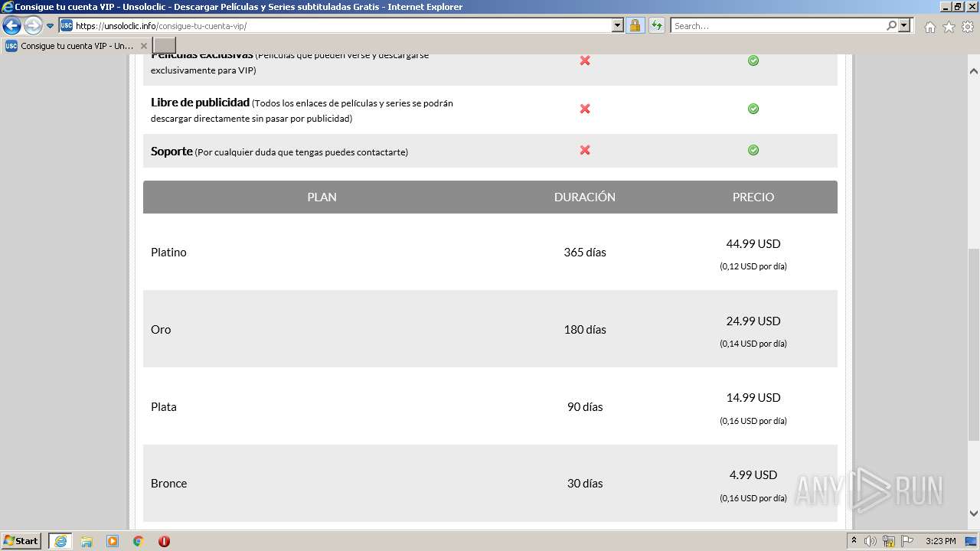980x551 pixels.
Task: Open the Favorites star icon
Action: [x=949, y=27]
